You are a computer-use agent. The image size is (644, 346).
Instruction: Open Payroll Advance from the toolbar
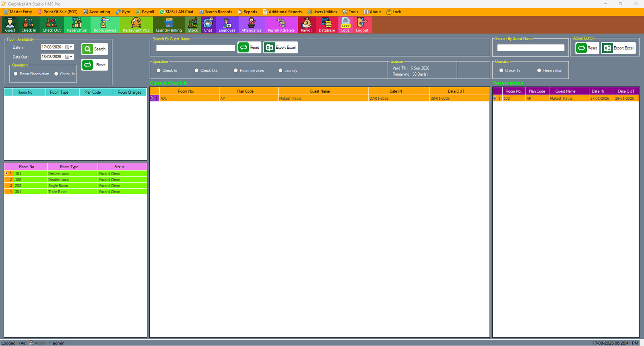tap(281, 25)
